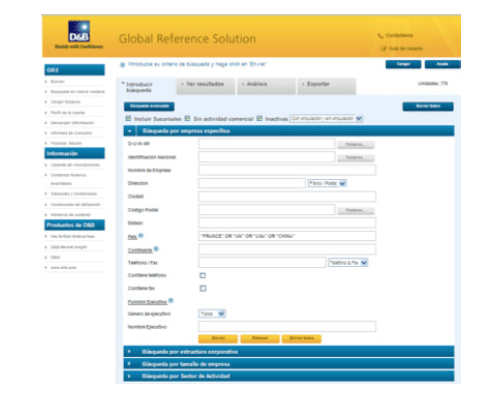493x394 pixels.
Task: Click into the D-U-N-S number field
Action: point(267,144)
